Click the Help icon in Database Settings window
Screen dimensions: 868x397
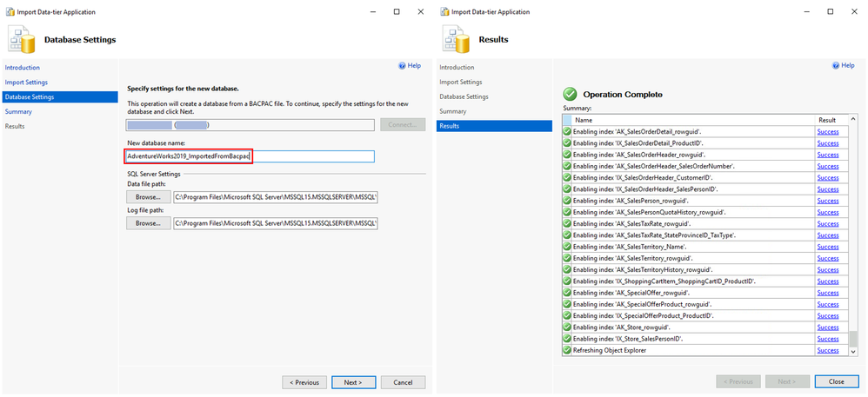[x=402, y=65]
